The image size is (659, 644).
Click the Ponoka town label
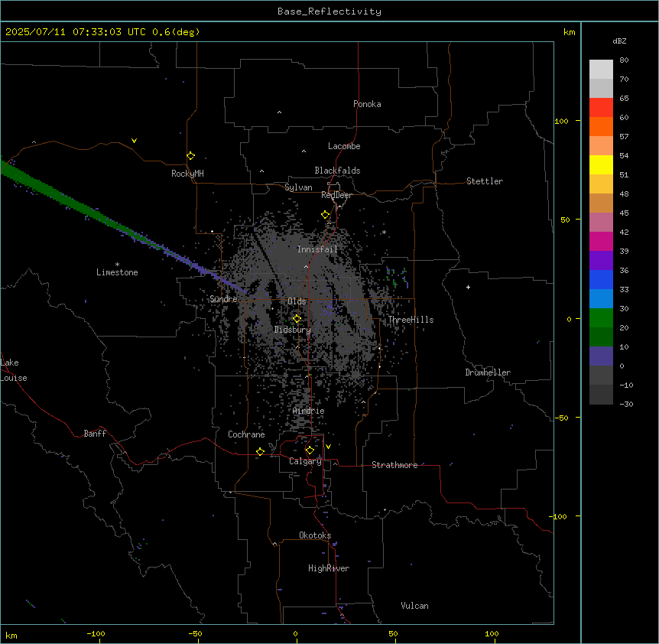click(x=367, y=104)
